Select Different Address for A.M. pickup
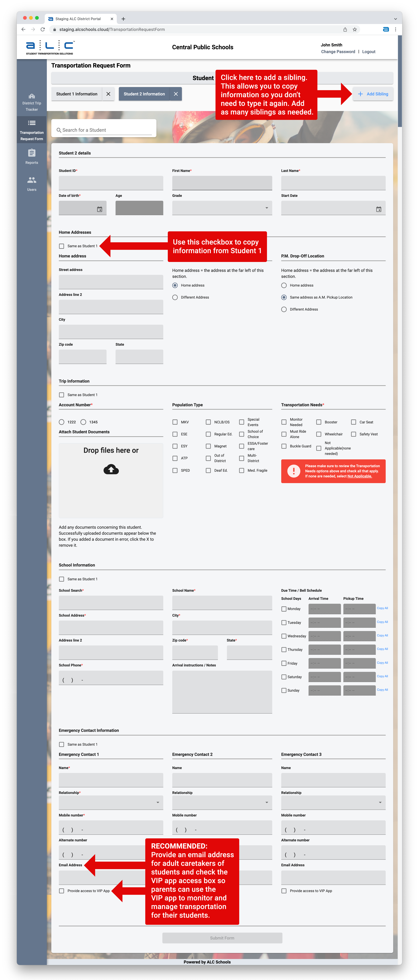The image size is (419, 980). [x=175, y=298]
